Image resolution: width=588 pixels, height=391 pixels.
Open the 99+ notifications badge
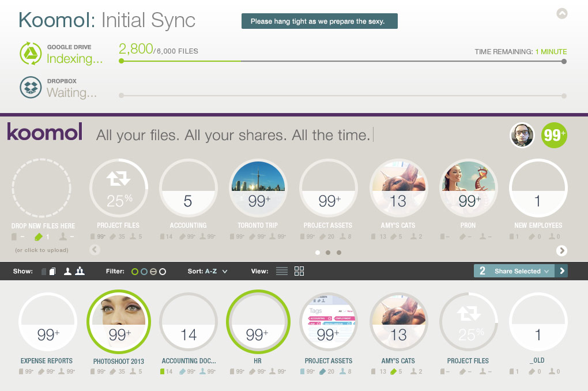point(554,135)
